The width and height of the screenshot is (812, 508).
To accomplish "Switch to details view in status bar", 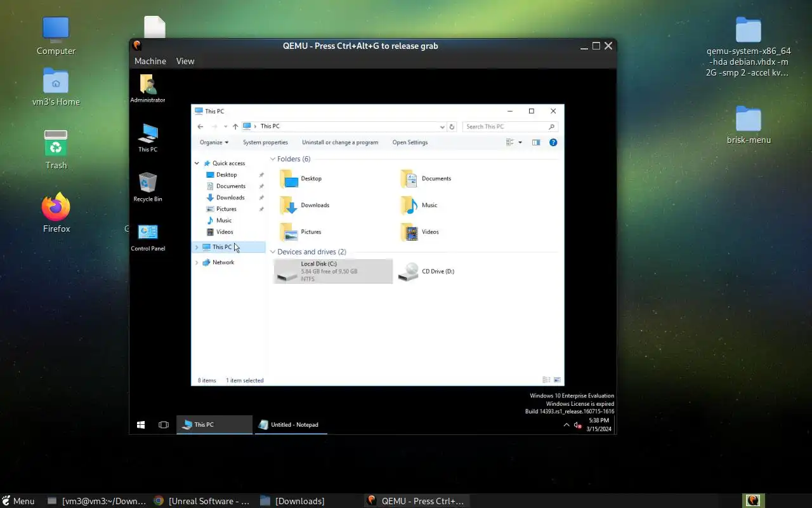I will point(546,380).
